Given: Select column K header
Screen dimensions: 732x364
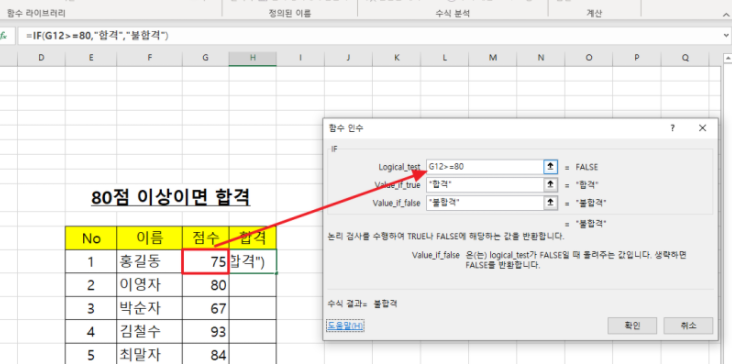Looking at the screenshot, I should pyautogui.click(x=396, y=58).
